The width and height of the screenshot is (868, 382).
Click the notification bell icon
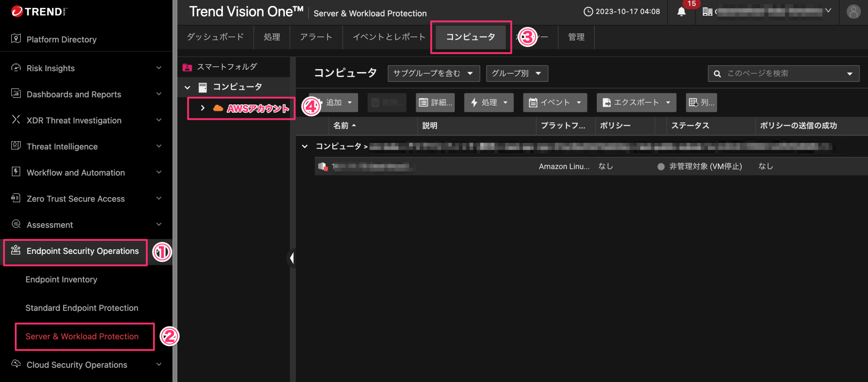681,12
